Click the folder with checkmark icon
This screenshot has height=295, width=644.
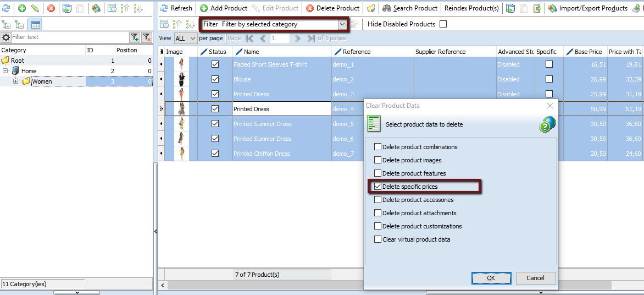click(371, 8)
